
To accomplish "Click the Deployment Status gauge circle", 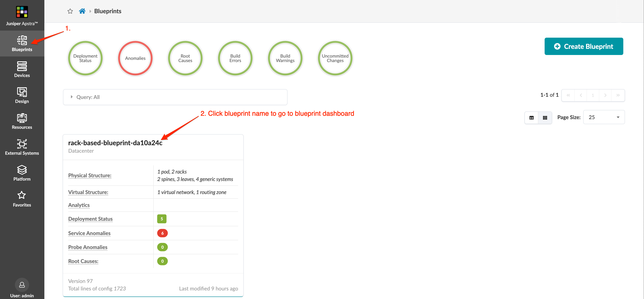I will 85,58.
